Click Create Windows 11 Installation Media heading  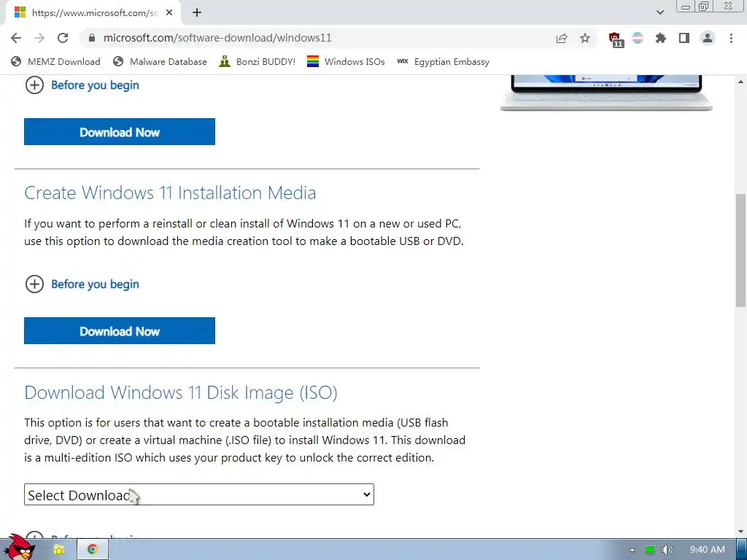170,192
